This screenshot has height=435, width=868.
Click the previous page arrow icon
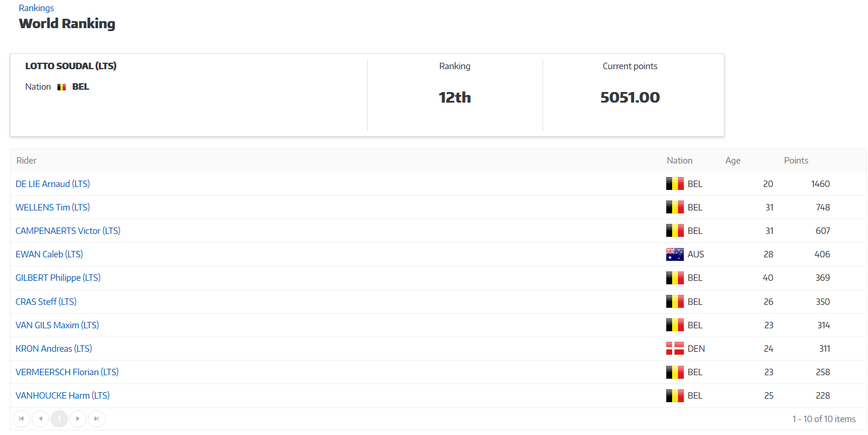[x=40, y=419]
